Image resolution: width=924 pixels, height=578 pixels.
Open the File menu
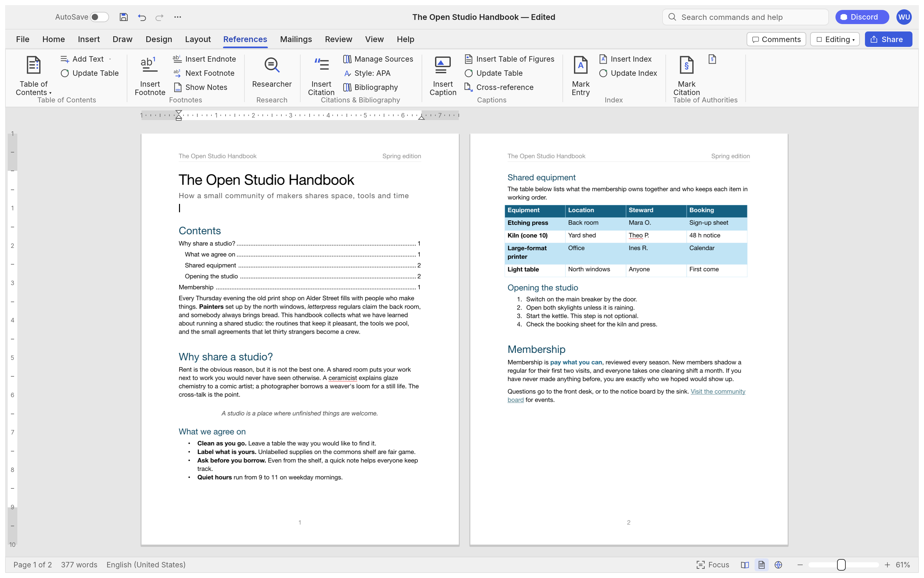(22, 39)
